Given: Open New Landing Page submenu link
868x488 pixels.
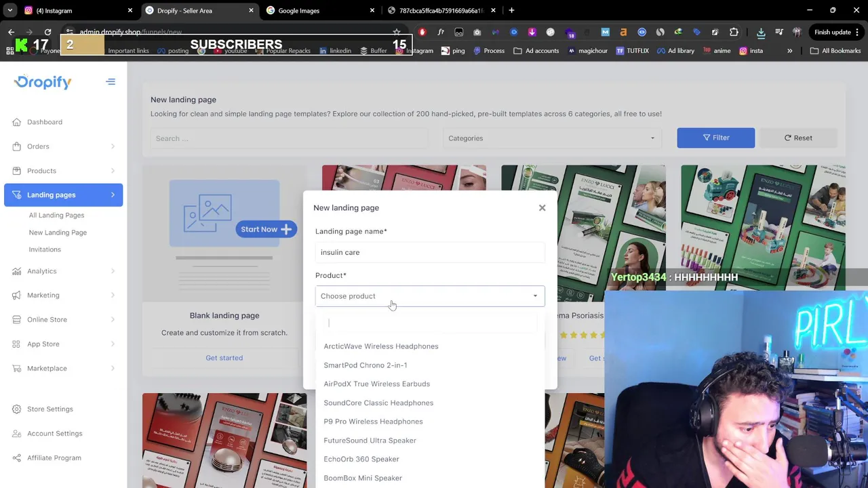Looking at the screenshot, I should [58, 232].
